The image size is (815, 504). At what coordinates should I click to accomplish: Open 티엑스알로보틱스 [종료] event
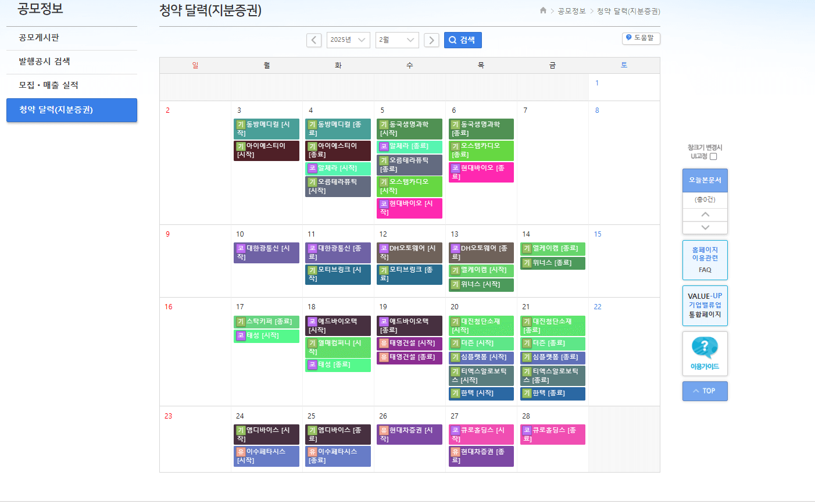click(x=552, y=376)
